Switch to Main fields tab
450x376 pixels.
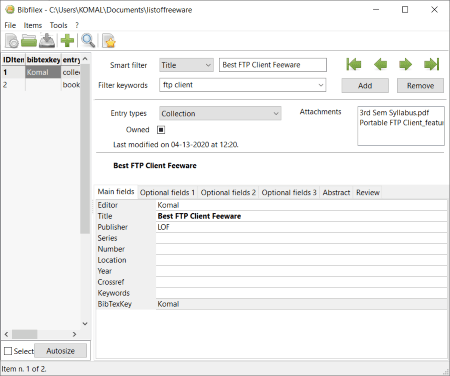(116, 192)
